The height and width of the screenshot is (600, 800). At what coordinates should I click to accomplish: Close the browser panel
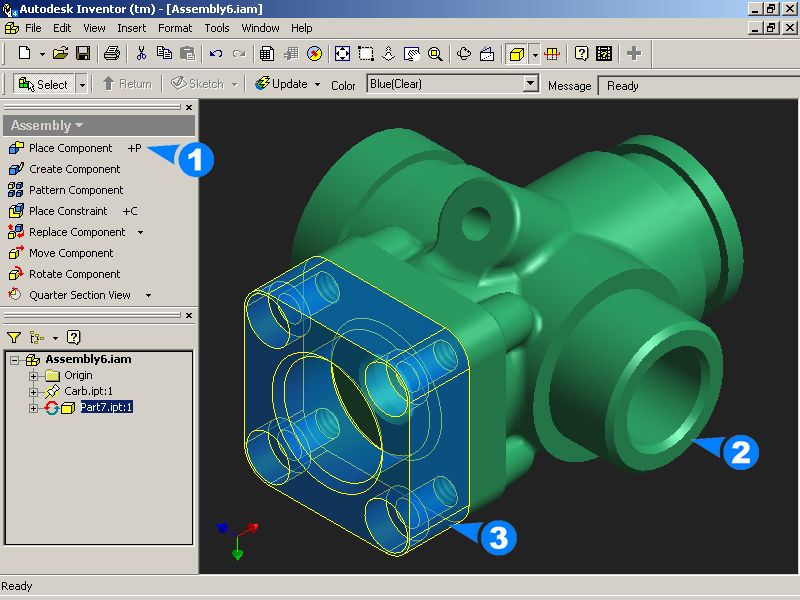coord(189,315)
